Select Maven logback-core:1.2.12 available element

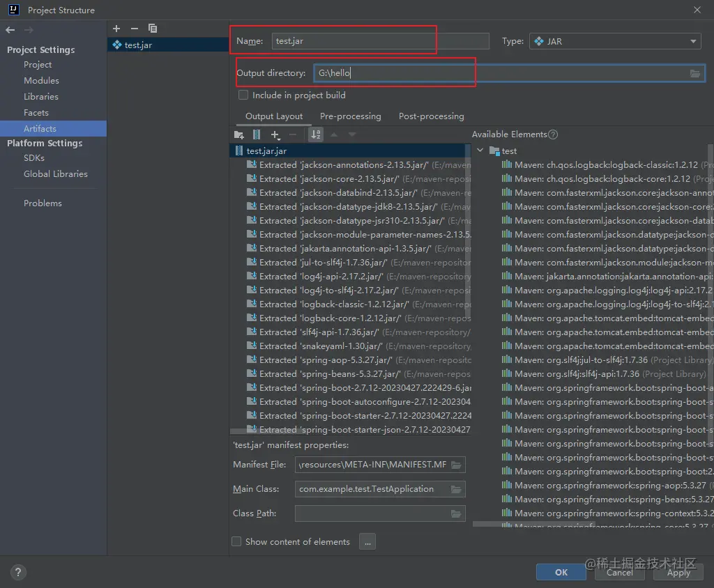coord(607,179)
